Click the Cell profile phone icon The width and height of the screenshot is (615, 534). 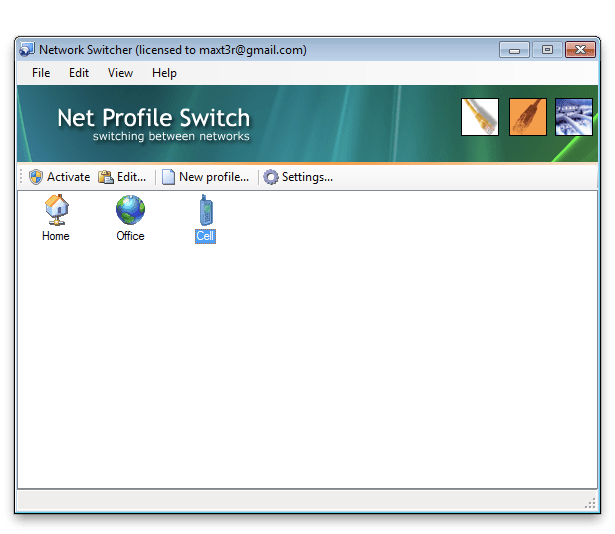(x=205, y=211)
